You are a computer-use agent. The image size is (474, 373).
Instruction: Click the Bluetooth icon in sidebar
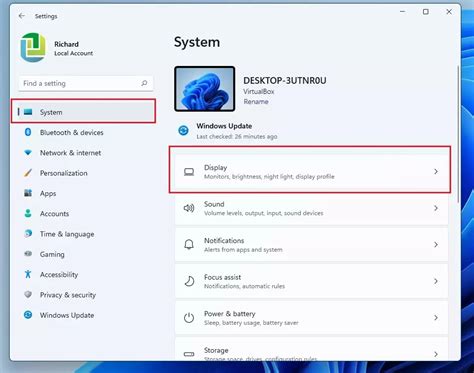28,132
